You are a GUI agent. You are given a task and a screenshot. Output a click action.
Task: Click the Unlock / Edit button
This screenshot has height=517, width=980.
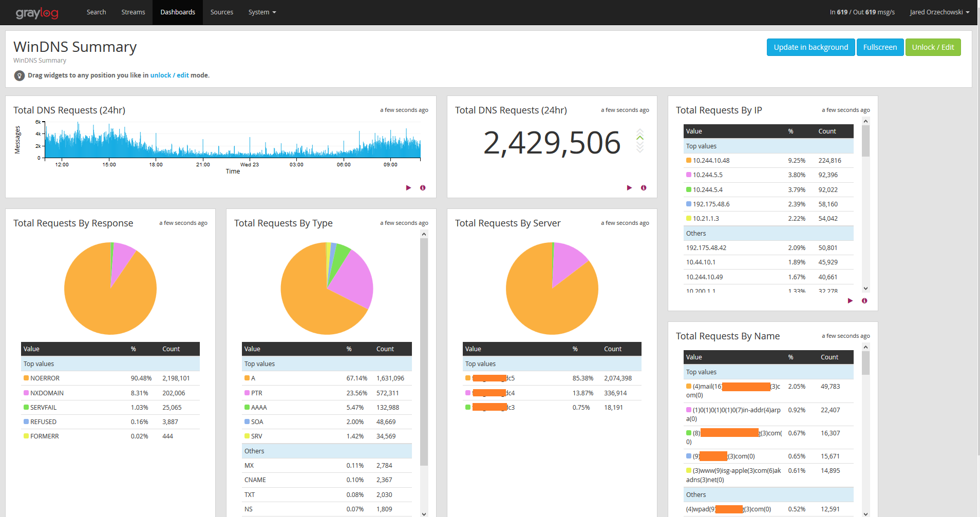point(933,47)
